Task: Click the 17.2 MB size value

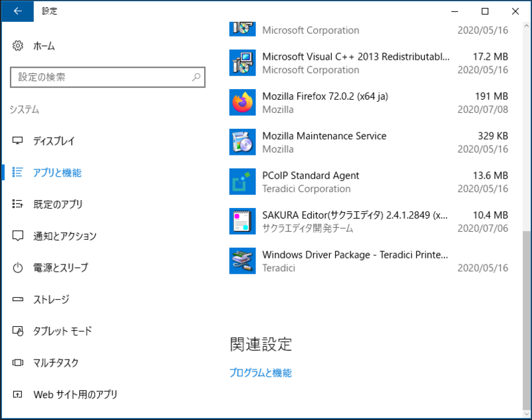Action: 491,56
